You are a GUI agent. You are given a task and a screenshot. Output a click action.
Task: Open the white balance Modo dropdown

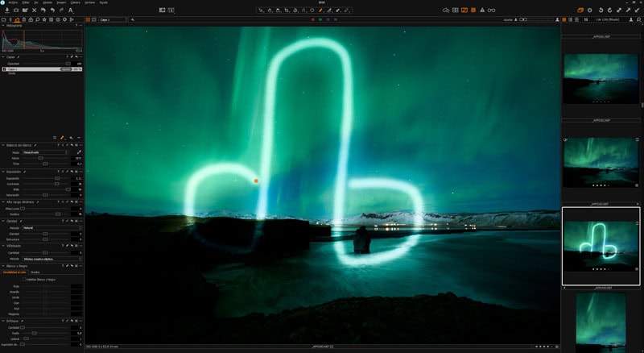coord(44,152)
